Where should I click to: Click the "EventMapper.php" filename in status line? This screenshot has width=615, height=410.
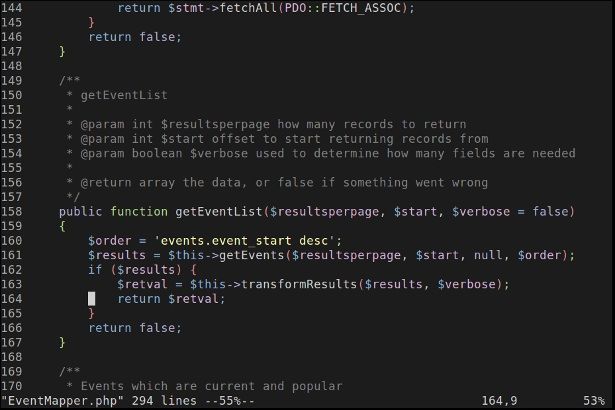63,401
